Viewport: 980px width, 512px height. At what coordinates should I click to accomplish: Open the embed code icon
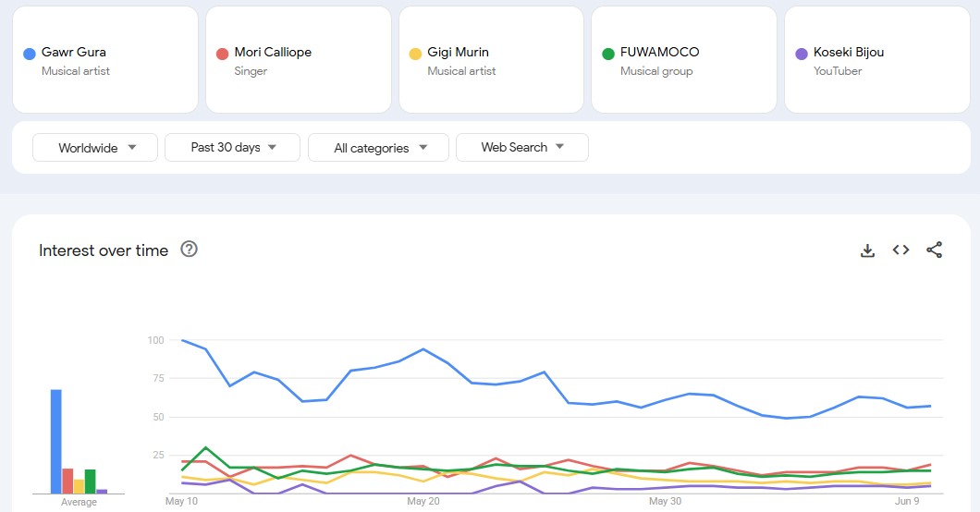pyautogui.click(x=900, y=250)
